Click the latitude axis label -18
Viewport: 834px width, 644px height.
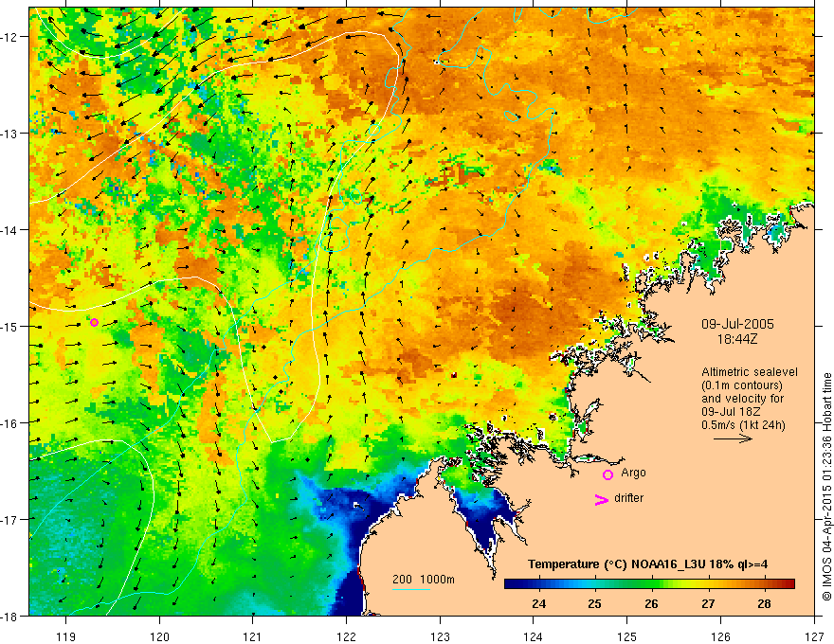click(9, 616)
